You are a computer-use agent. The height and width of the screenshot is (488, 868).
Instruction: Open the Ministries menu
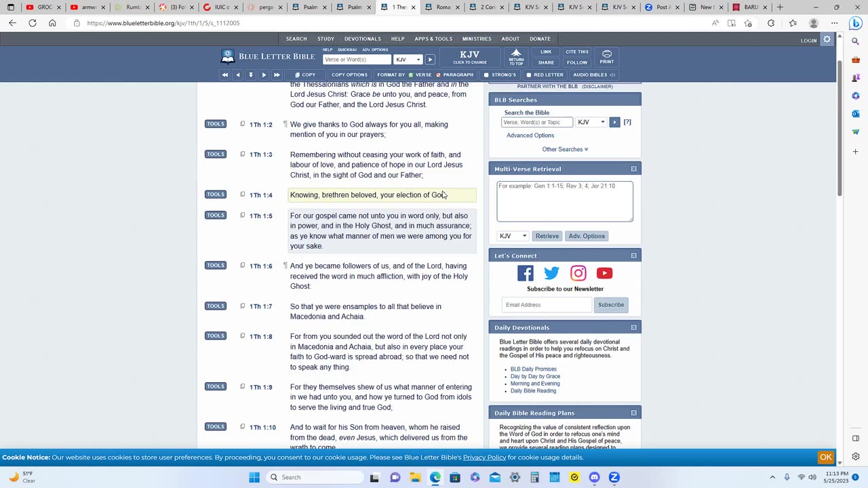[477, 39]
